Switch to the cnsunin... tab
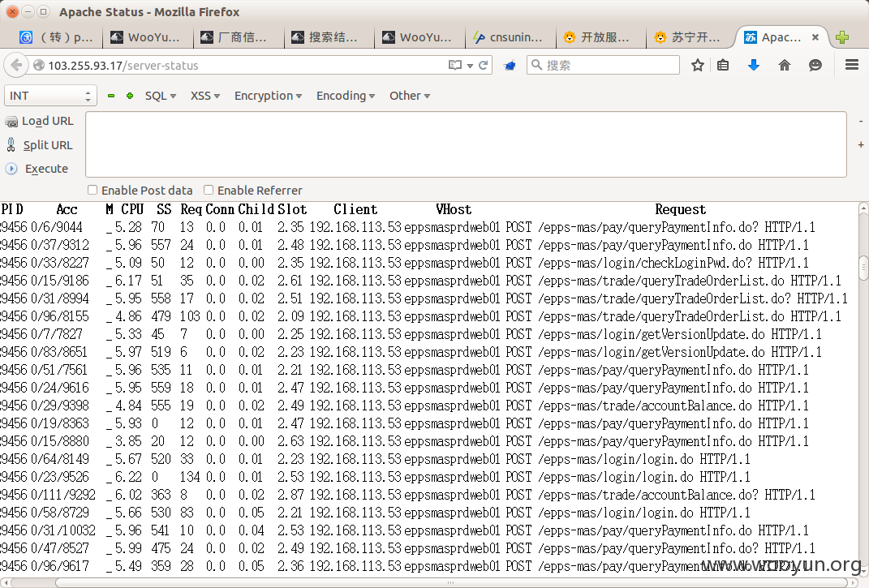 pyautogui.click(x=510, y=37)
